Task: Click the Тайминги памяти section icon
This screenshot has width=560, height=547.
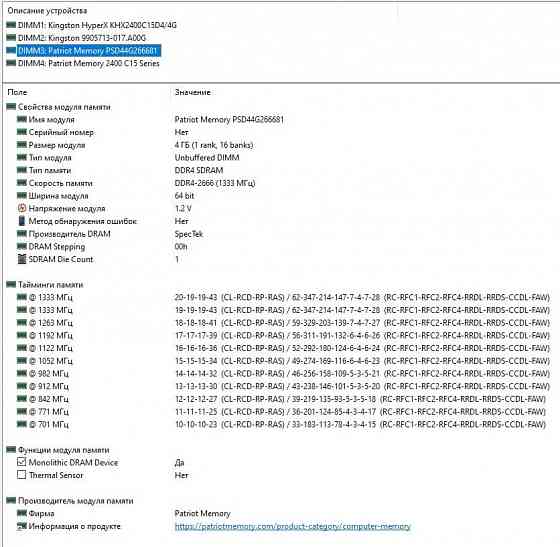Action: [11, 285]
